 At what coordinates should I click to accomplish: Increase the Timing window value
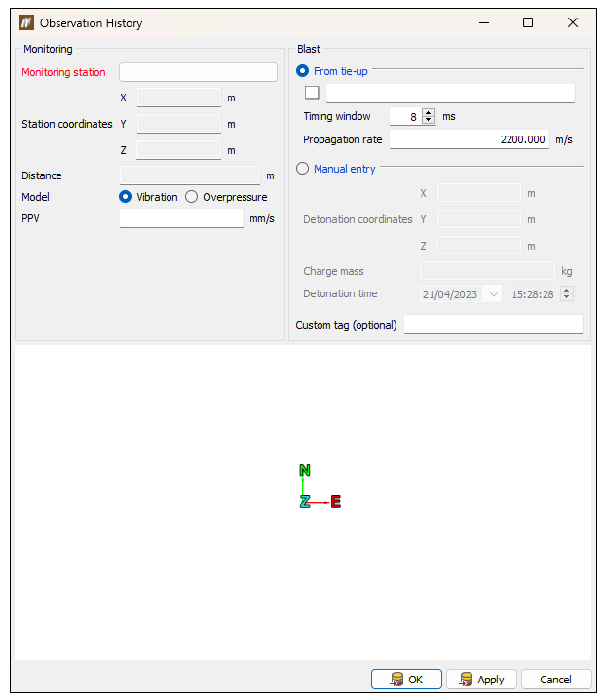click(429, 112)
